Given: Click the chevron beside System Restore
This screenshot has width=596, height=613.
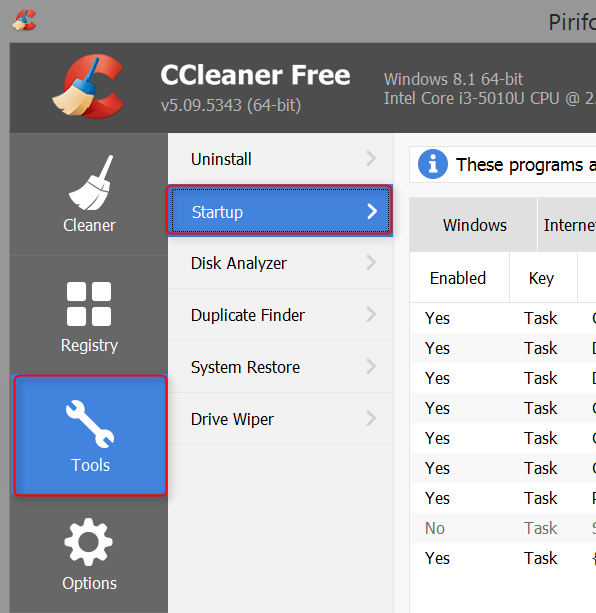Looking at the screenshot, I should pyautogui.click(x=372, y=367).
